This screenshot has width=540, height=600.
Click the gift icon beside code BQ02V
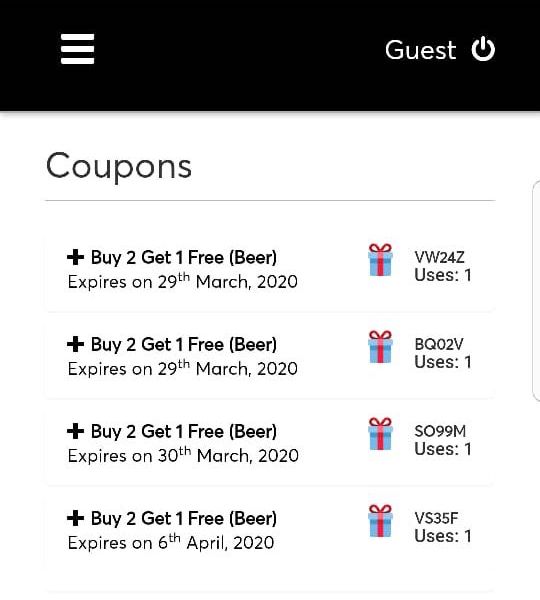[380, 347]
